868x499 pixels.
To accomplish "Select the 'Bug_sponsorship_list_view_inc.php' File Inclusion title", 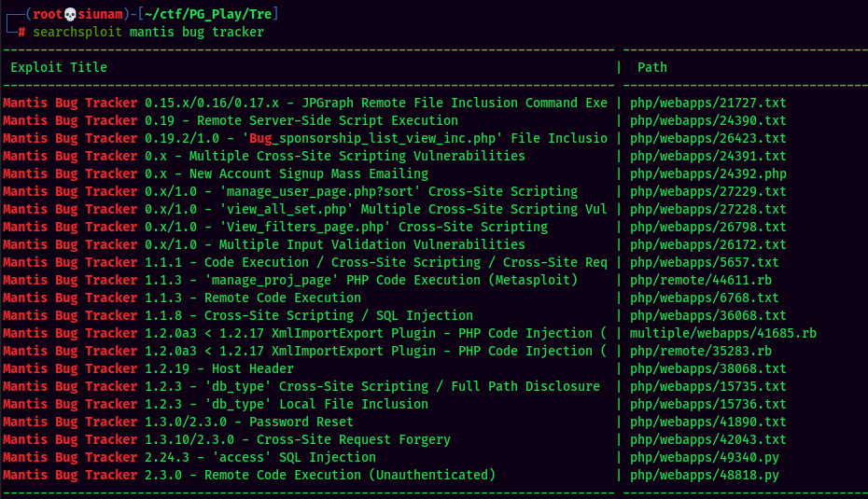I will click(305, 138).
